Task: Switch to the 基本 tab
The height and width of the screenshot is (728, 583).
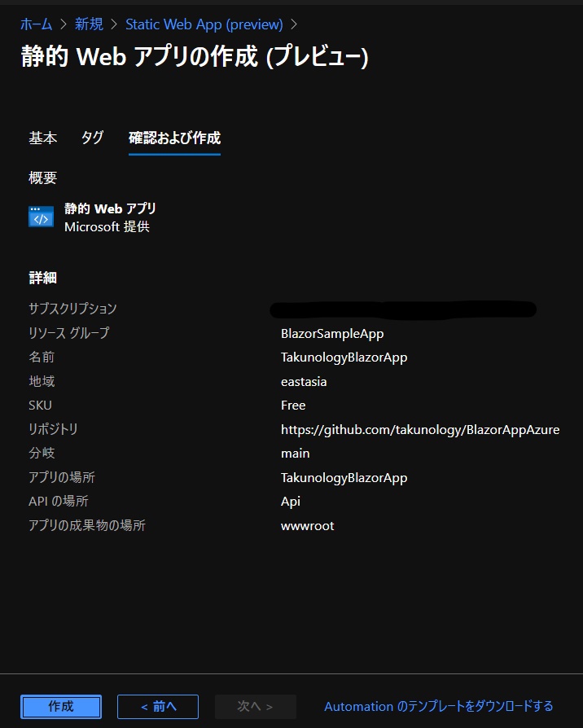Action: 42,138
